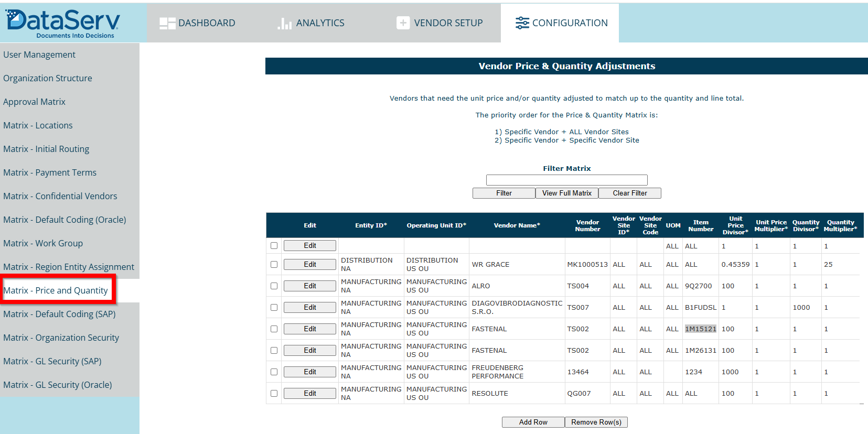Viewport: 868px width, 434px height.
Task: Click the Dashboard tab icon
Action: [x=167, y=23]
